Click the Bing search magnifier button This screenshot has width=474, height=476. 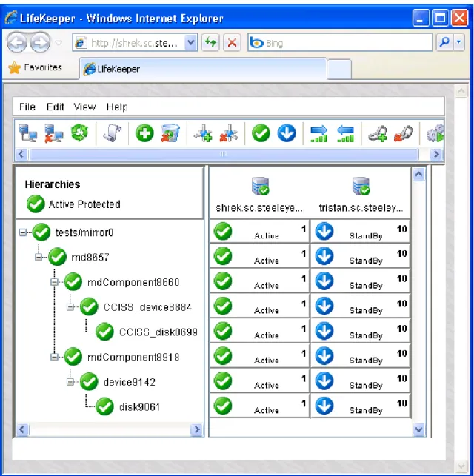point(444,42)
